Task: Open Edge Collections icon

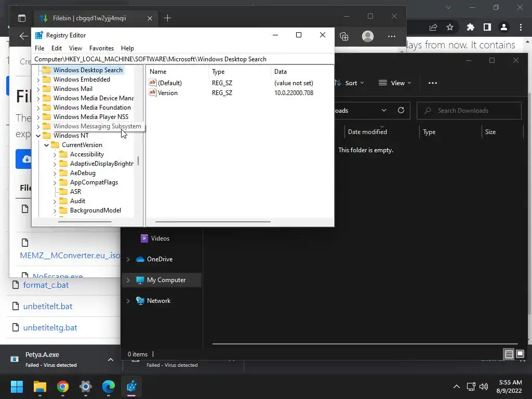Action: [x=344, y=36]
